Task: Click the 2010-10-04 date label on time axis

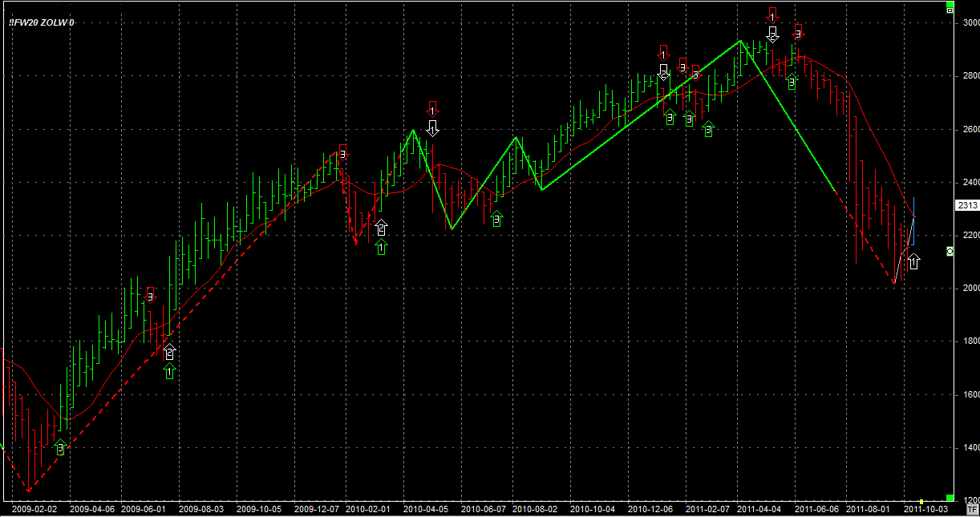Action: click(594, 509)
